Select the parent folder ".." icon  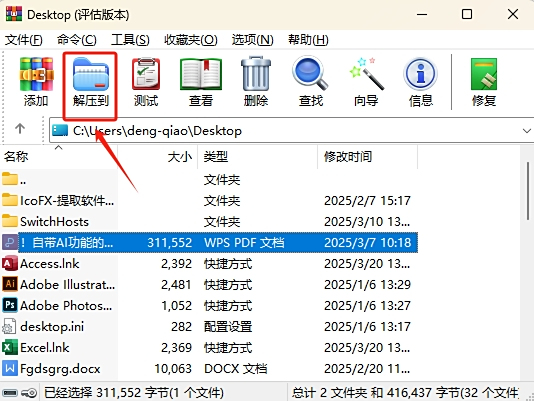10,179
